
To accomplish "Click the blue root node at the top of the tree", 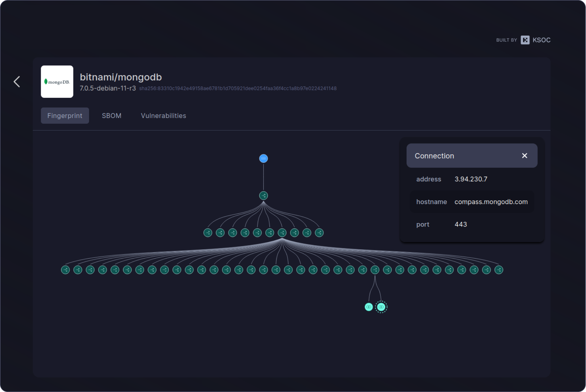I will coord(263,158).
